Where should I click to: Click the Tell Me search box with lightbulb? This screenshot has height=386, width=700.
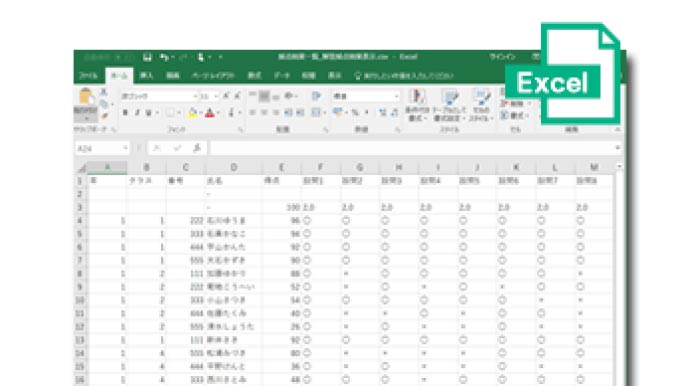(x=404, y=76)
